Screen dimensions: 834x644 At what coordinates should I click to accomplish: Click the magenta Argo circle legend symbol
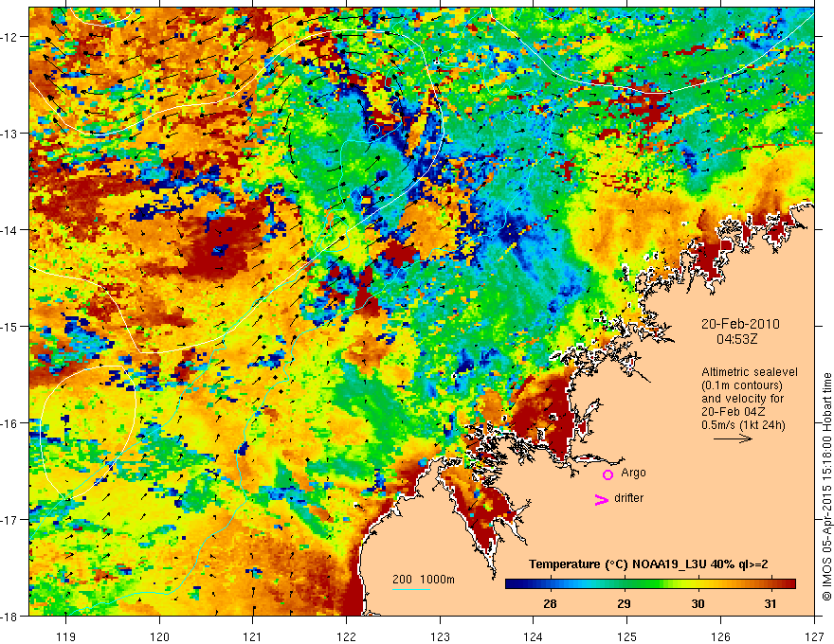click(x=607, y=474)
